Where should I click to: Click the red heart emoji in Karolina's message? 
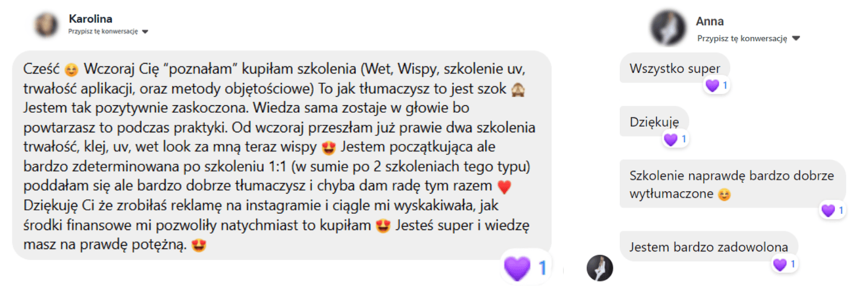point(505,187)
